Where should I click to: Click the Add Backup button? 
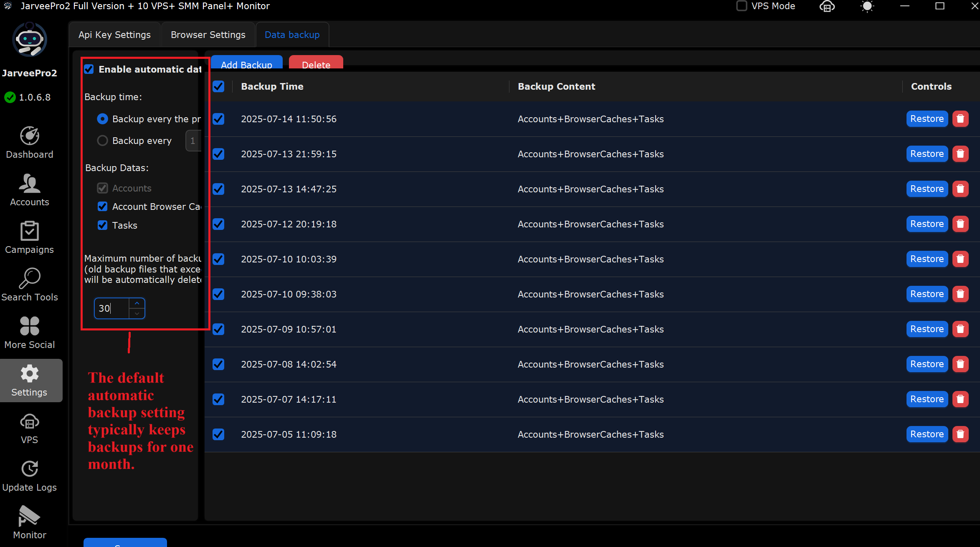[247, 63]
